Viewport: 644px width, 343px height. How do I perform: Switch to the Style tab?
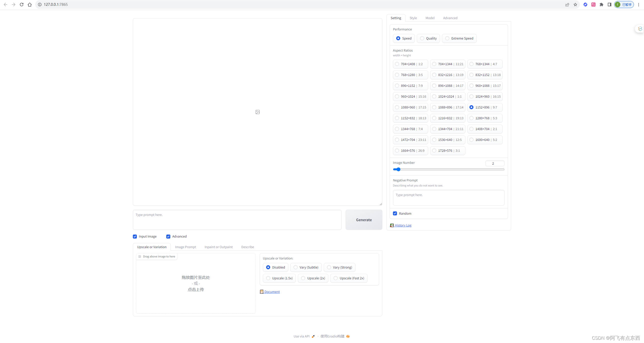point(413,18)
